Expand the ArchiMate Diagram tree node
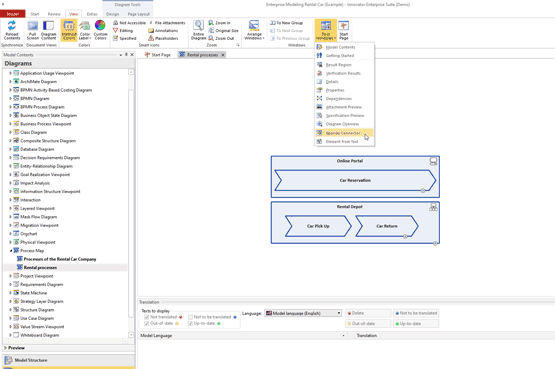 click(x=10, y=82)
